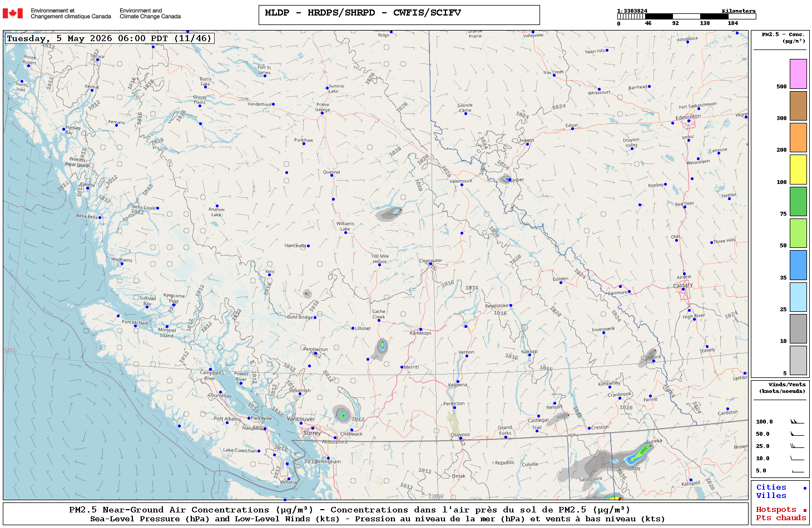Click the 100.0 knots wind barb symbol
This screenshot has width=812, height=528.
point(797,422)
